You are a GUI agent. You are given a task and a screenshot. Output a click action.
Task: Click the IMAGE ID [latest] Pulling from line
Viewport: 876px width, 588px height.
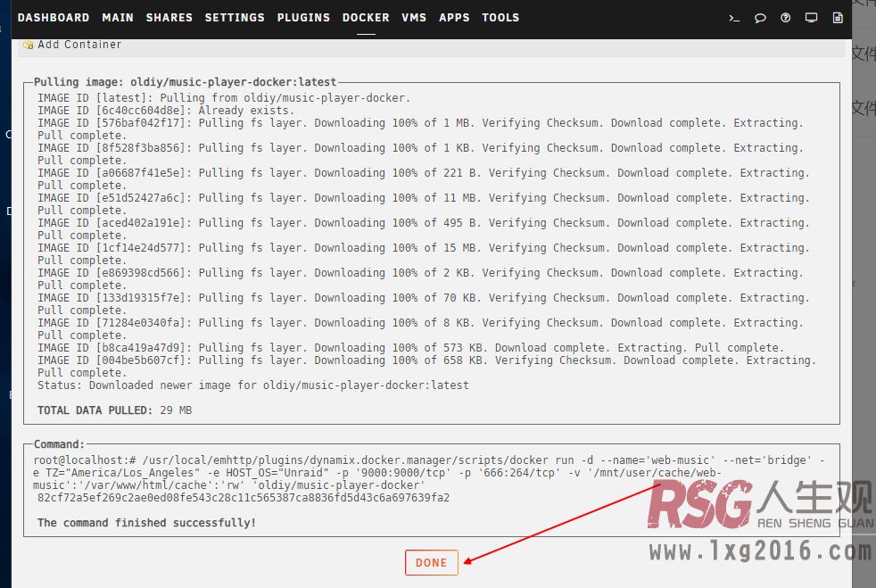[x=224, y=98]
